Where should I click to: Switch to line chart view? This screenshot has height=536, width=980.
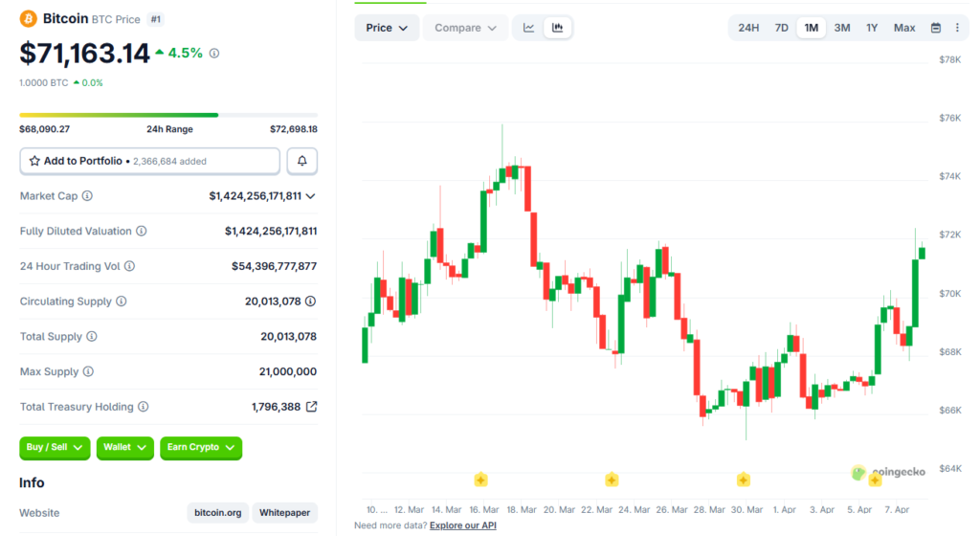pos(528,28)
